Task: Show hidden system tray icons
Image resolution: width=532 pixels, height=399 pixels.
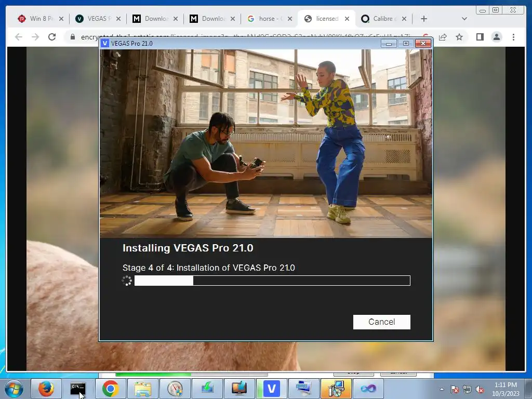Action: pyautogui.click(x=442, y=389)
